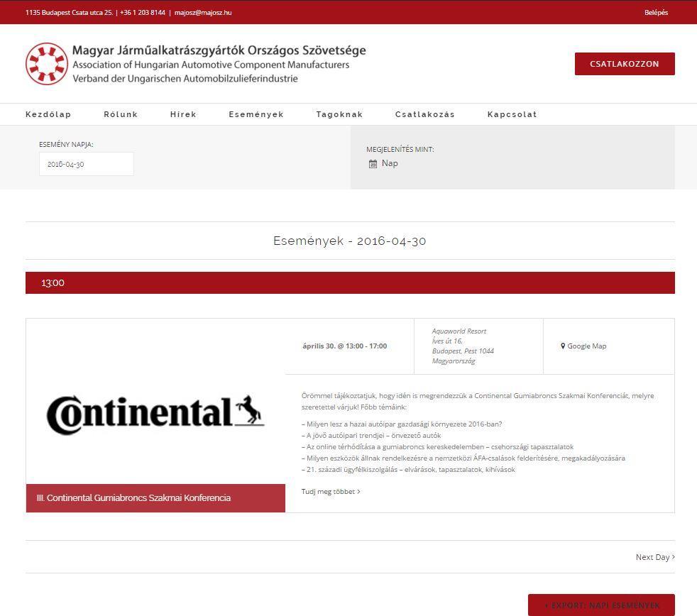Viewport: 697px width, 616px height.
Task: Click the phone number +36 1 203 8144
Action: (x=143, y=13)
